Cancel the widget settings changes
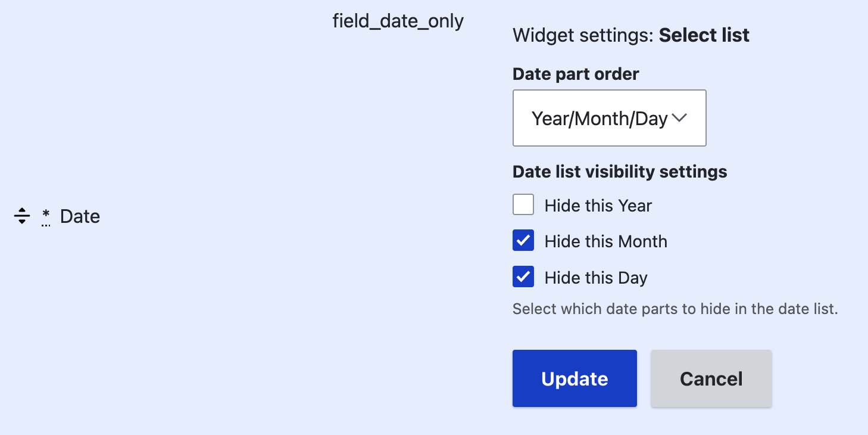 [711, 378]
